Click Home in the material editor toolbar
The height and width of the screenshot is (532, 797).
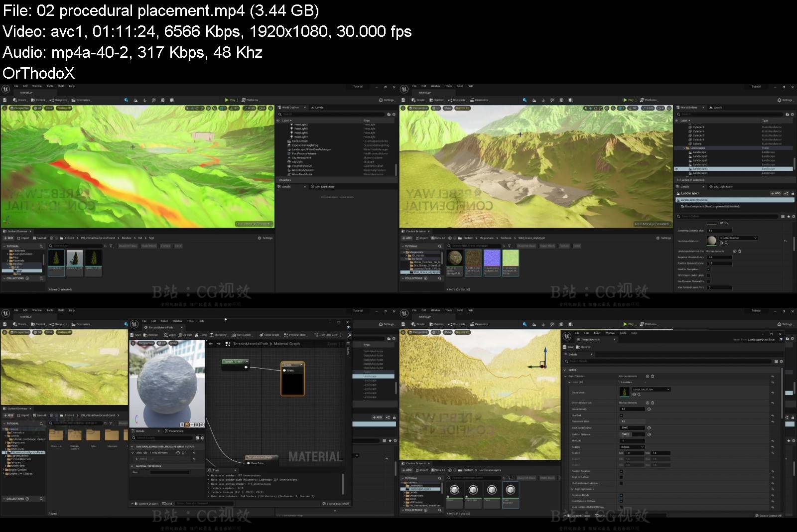(201, 335)
